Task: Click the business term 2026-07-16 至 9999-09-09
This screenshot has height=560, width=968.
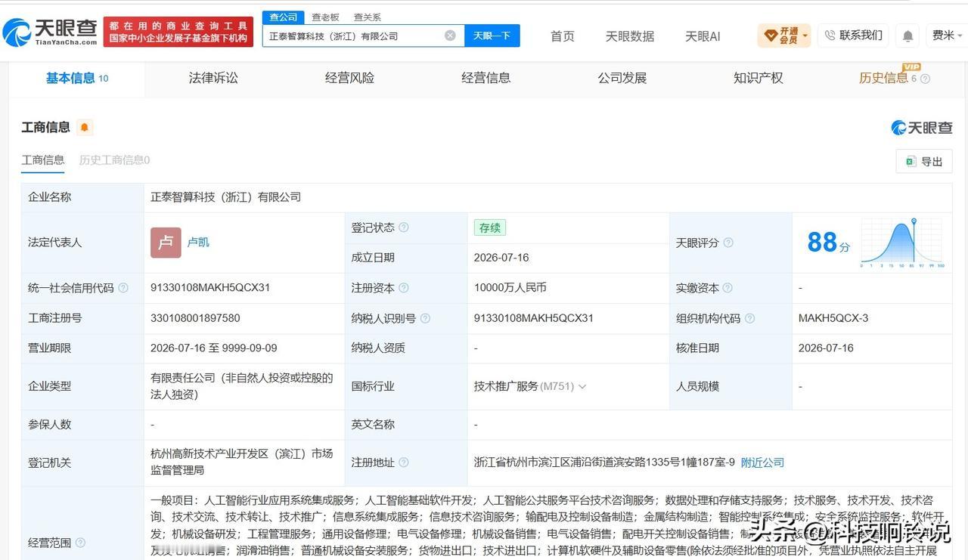Action: [x=214, y=348]
